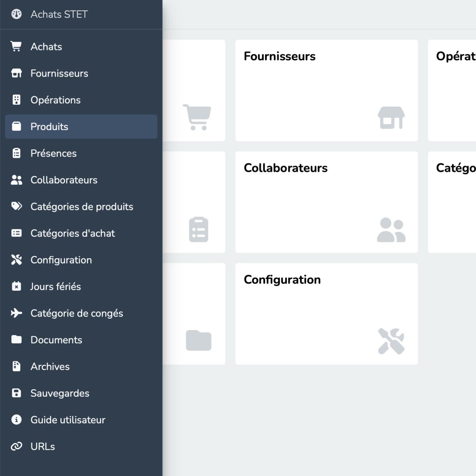Click the tags icon beside Catégories de produits

(16, 206)
